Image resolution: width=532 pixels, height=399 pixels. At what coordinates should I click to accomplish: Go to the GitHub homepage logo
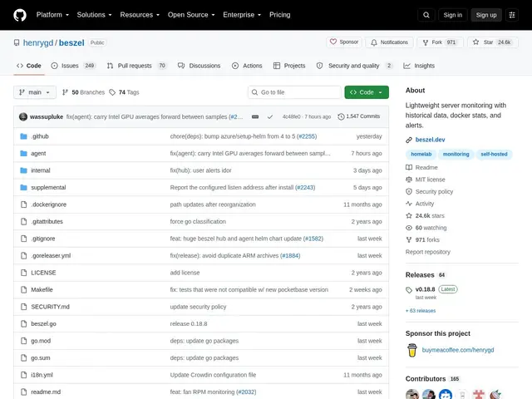20,15
